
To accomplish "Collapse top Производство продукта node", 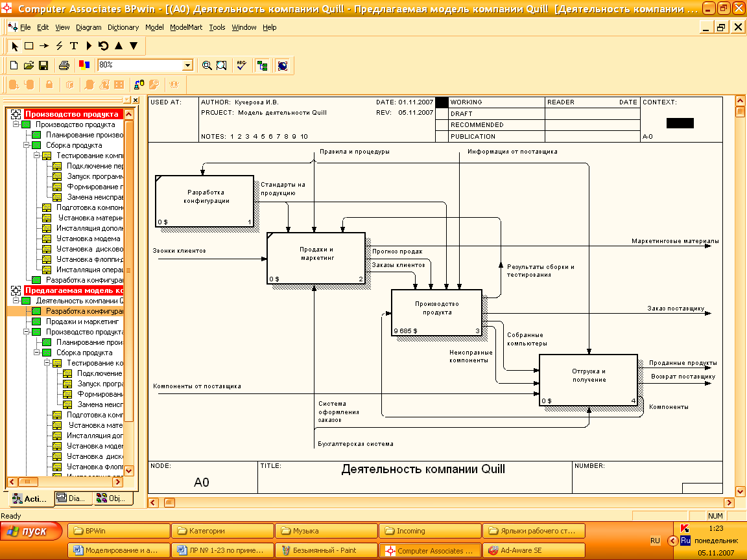I will coord(16,124).
